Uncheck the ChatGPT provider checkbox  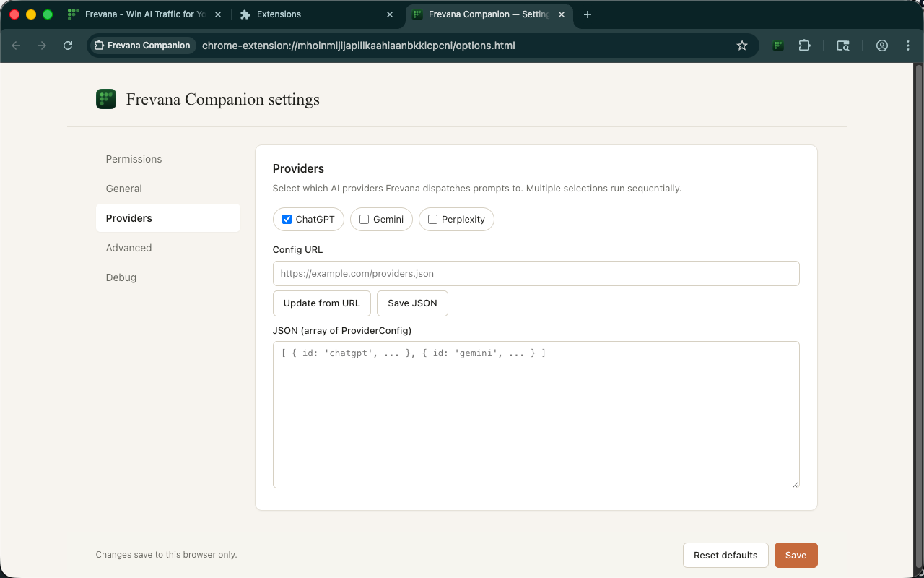click(x=287, y=220)
